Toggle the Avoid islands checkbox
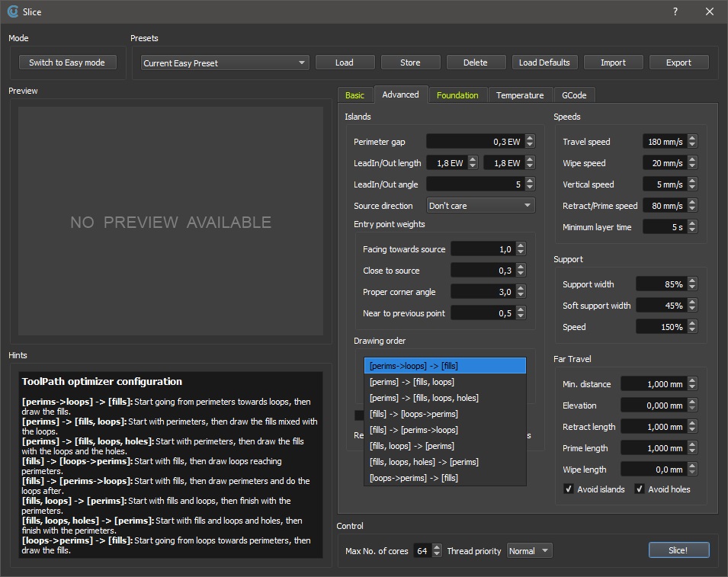 coord(569,489)
